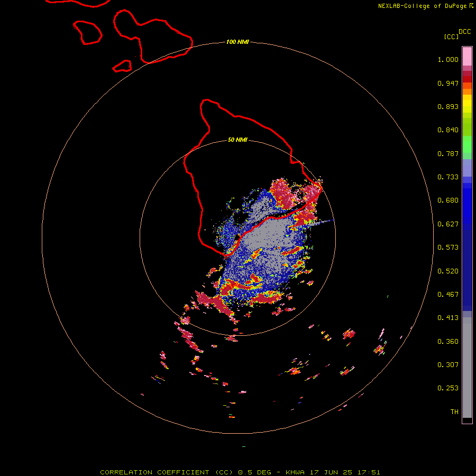This screenshot has width=476, height=476.
Task: Pick the bright red color bar segment
Action: (467, 79)
